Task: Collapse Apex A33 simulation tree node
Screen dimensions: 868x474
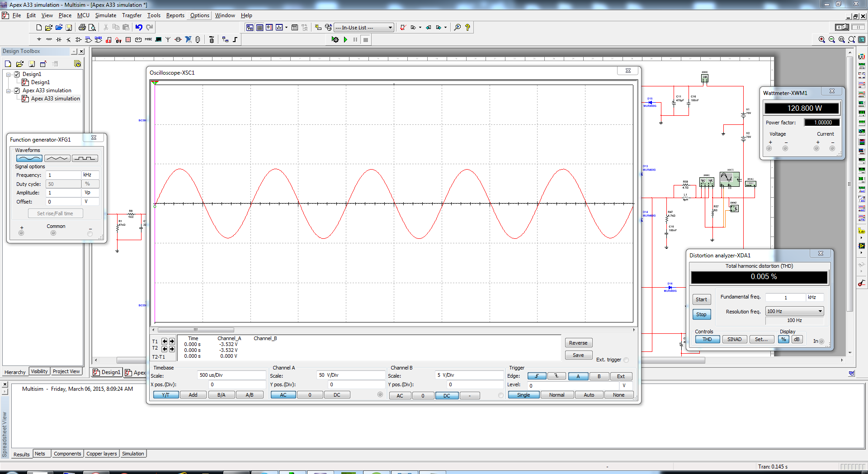Action: 9,90
